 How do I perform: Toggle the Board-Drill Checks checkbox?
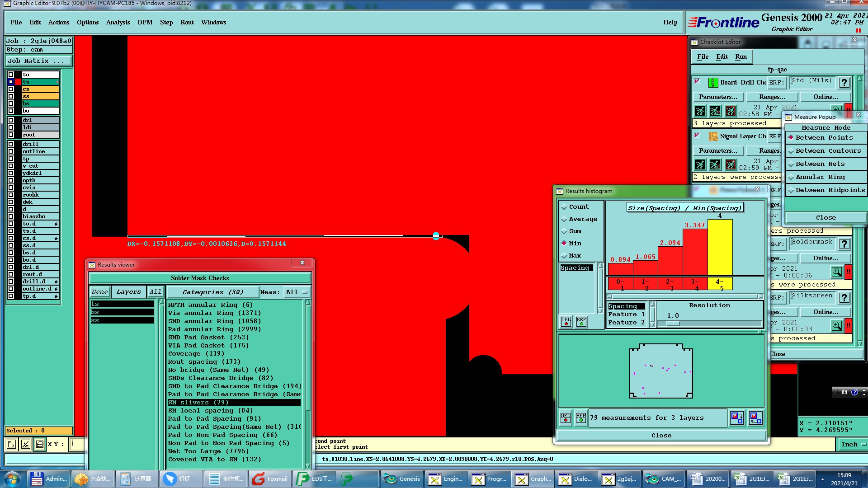coord(697,82)
